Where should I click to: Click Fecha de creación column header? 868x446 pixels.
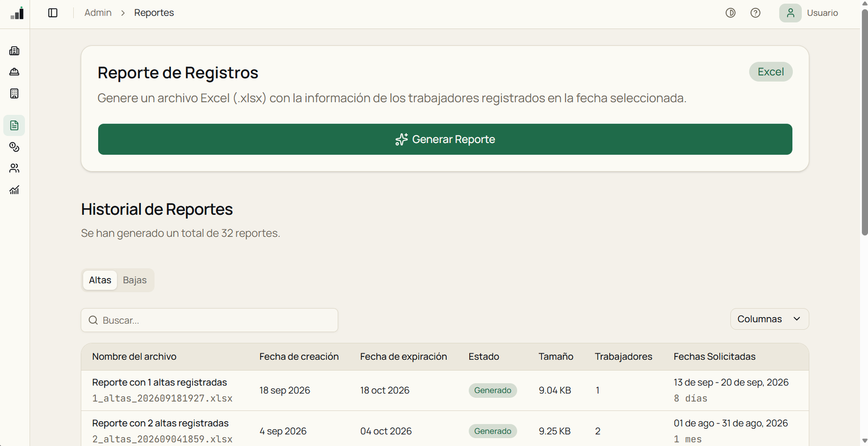[x=299, y=357]
